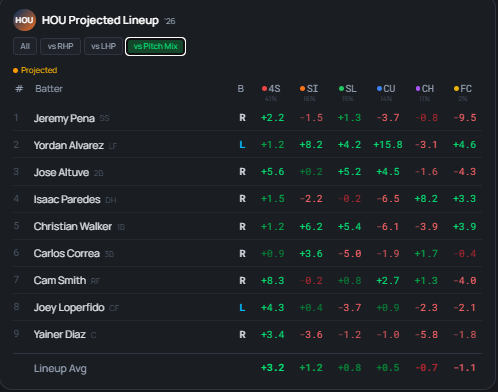Select Cam Smith batter name
This screenshot has height=392, width=498.
[60, 280]
